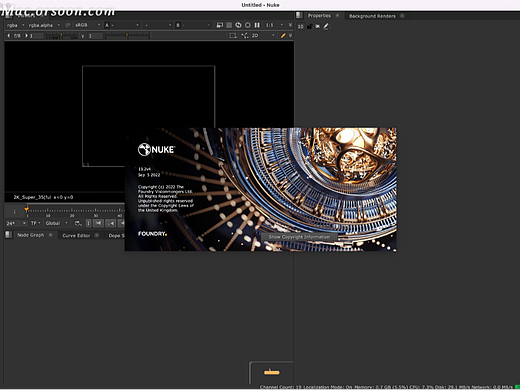Click the gain value input field
Screen dimensions: 520x390
(36, 36)
